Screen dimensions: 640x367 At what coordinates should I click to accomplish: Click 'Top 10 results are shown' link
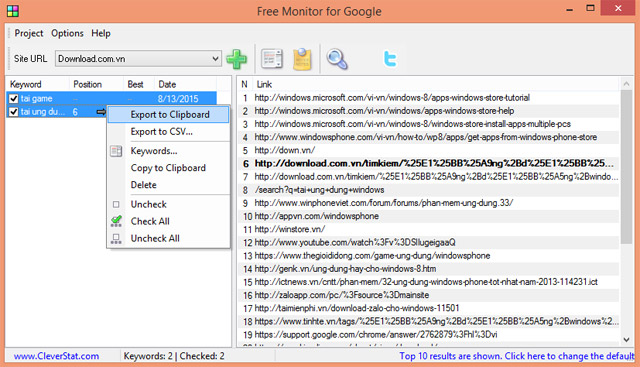[x=517, y=356]
